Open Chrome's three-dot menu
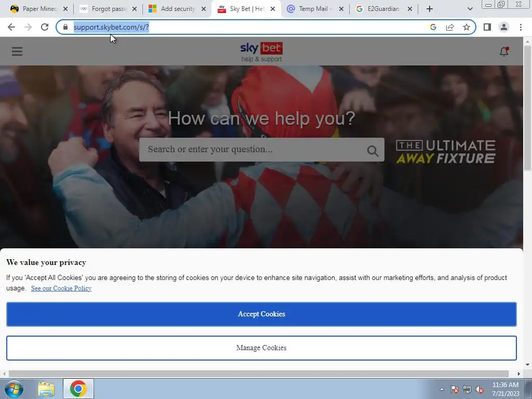Image resolution: width=532 pixels, height=399 pixels. [x=521, y=27]
